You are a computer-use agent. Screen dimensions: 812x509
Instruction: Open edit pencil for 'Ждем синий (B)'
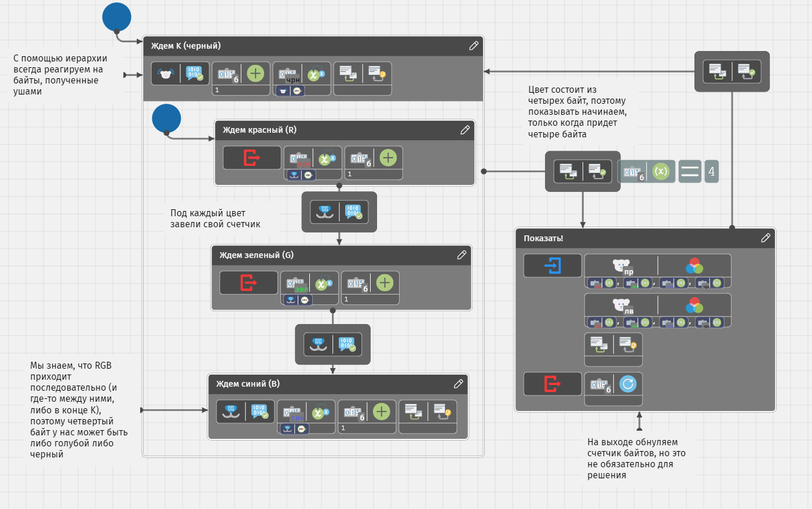point(458,384)
